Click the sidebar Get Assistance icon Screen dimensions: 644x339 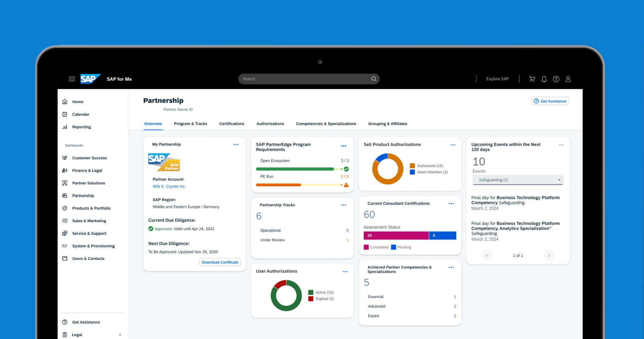tap(65, 322)
